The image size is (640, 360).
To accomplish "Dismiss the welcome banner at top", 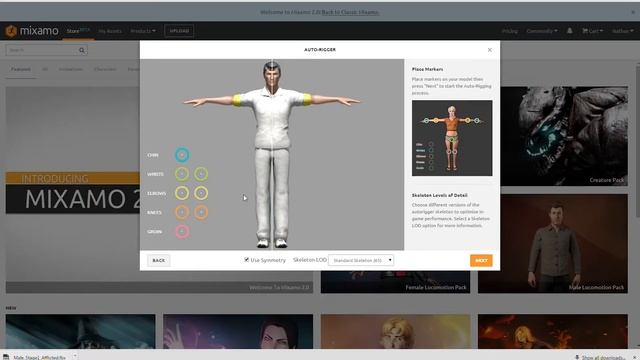I will pyautogui.click(x=633, y=12).
